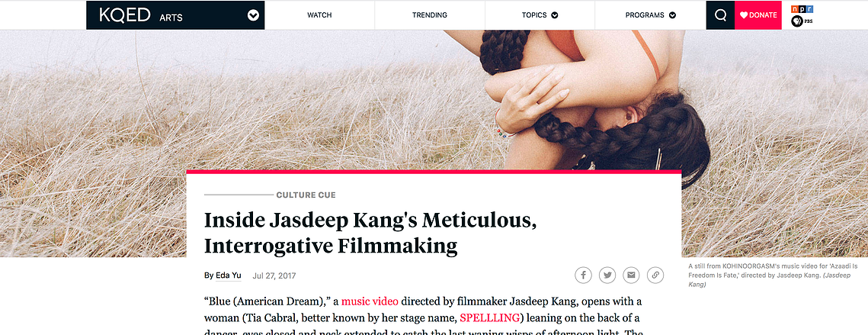Open the search magnifier icon
868x335 pixels.
point(720,15)
